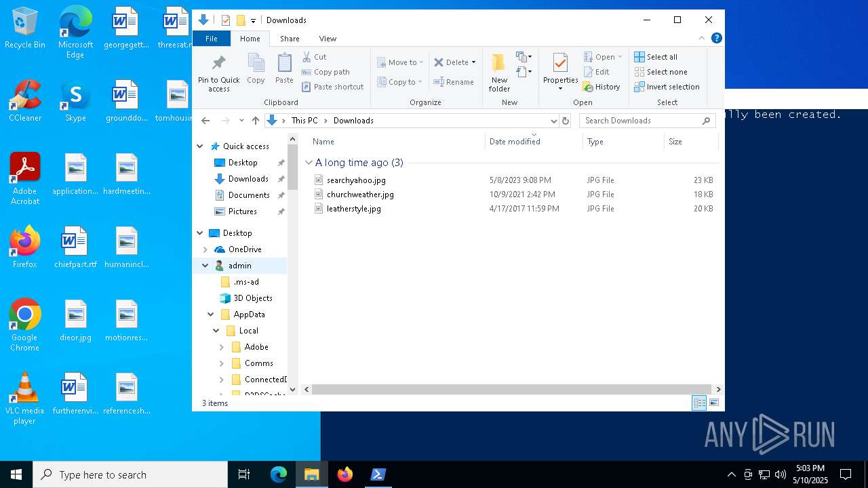This screenshot has height=488, width=868.
Task: Switch to View ribbon tab
Action: click(x=328, y=39)
